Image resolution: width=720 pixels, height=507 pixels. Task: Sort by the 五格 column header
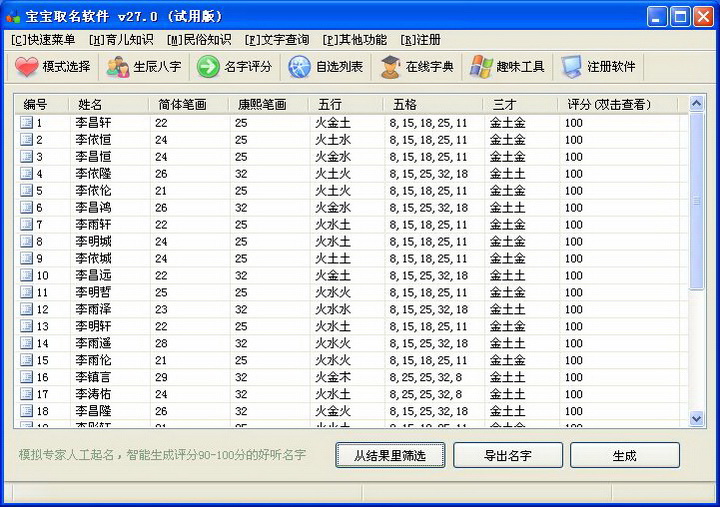coord(433,105)
